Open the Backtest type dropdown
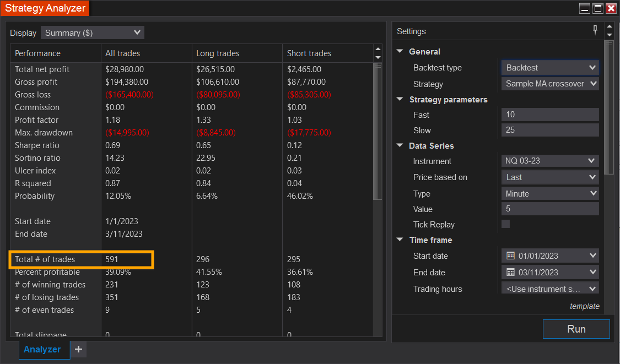Image resolution: width=620 pixels, height=364 pixels. [549, 68]
